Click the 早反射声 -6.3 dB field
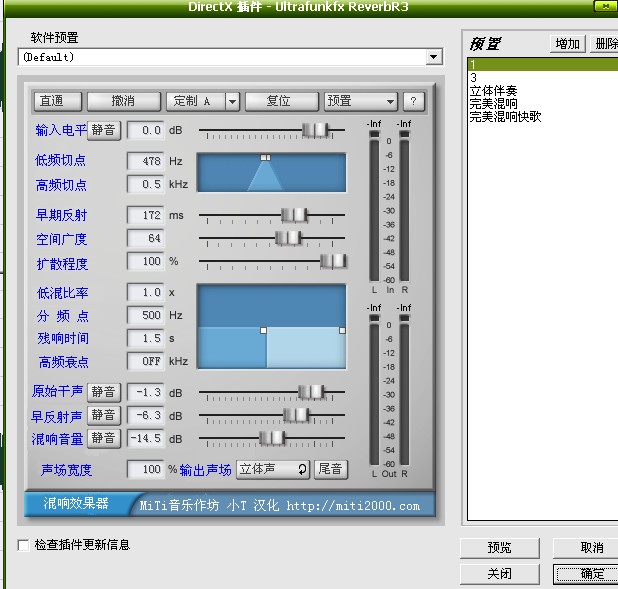The height and width of the screenshot is (589, 618). click(145, 416)
